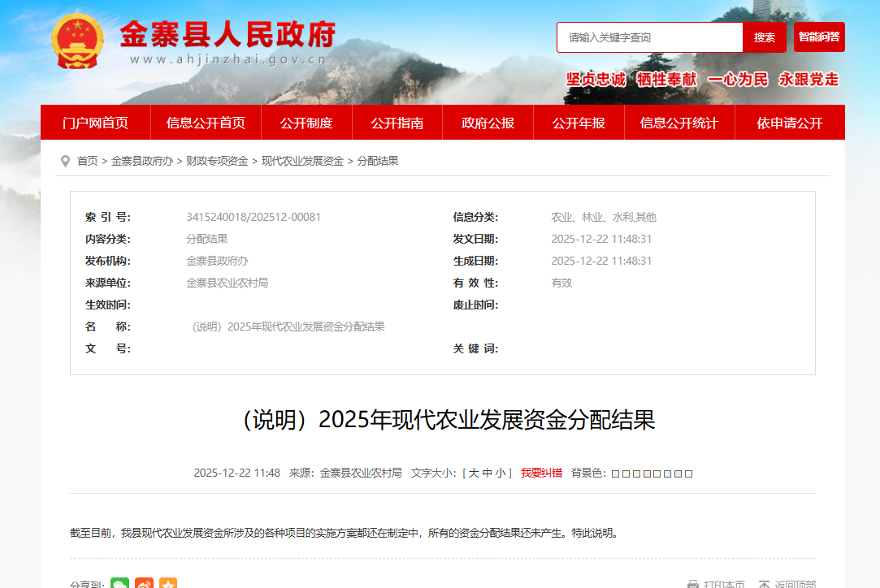Go to the 政府公报 navigation tab

click(x=488, y=123)
